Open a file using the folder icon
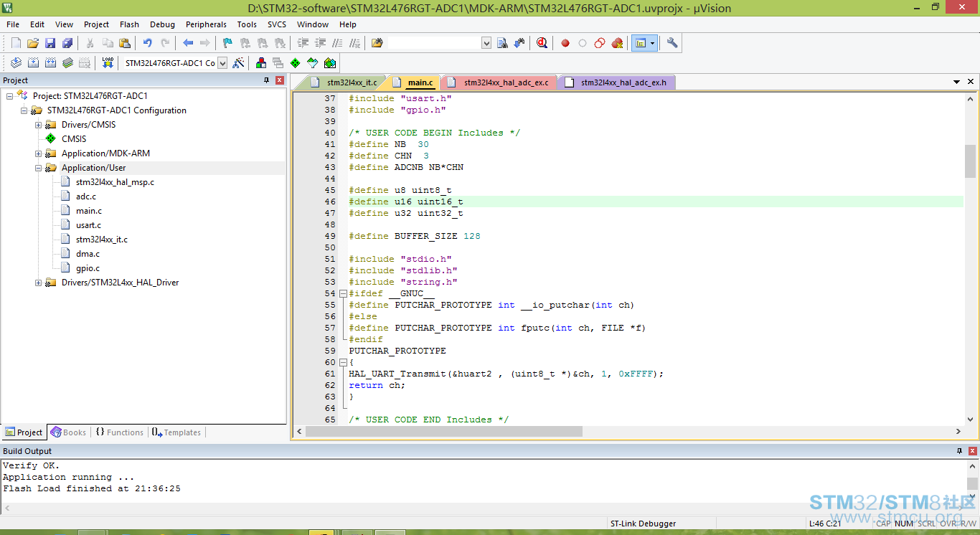980x535 pixels. click(x=33, y=43)
